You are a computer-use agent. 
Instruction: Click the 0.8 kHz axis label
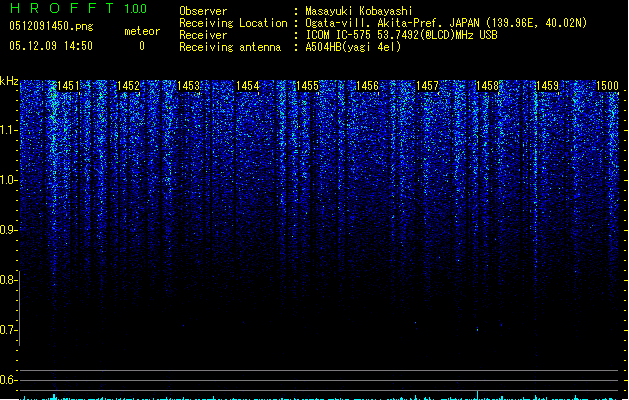pyautogui.click(x=8, y=280)
